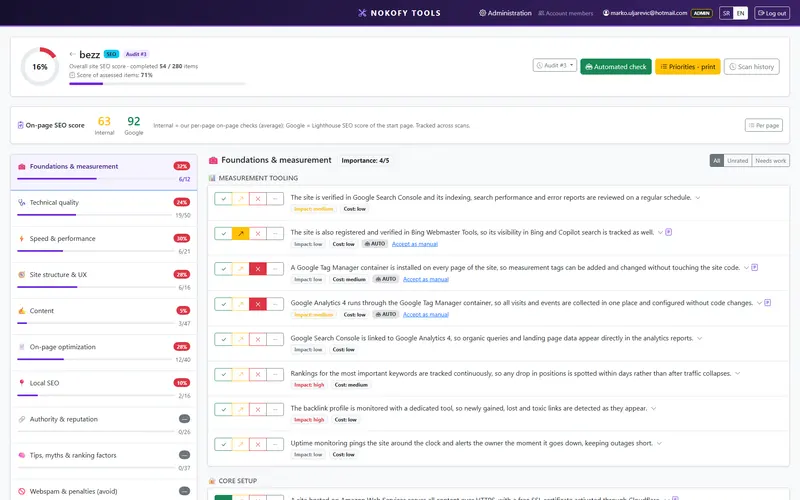The image size is (800, 500).
Task: Select Site structure & UX category
Action: click(104, 281)
